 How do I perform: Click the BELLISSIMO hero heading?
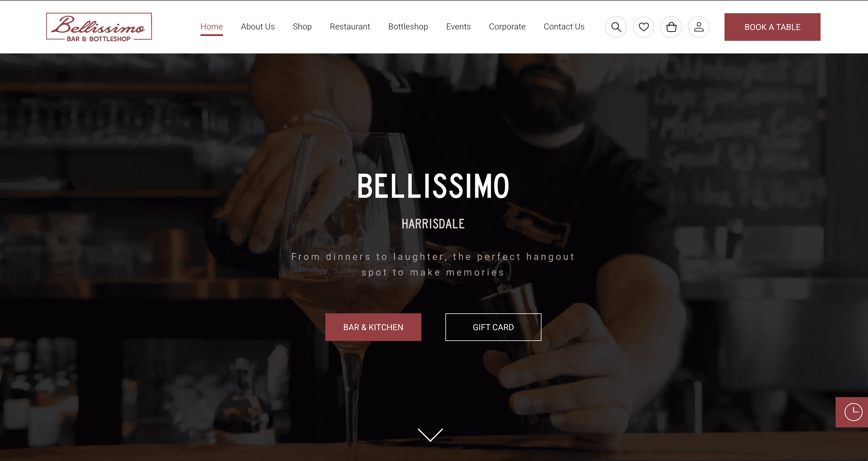pyautogui.click(x=433, y=186)
